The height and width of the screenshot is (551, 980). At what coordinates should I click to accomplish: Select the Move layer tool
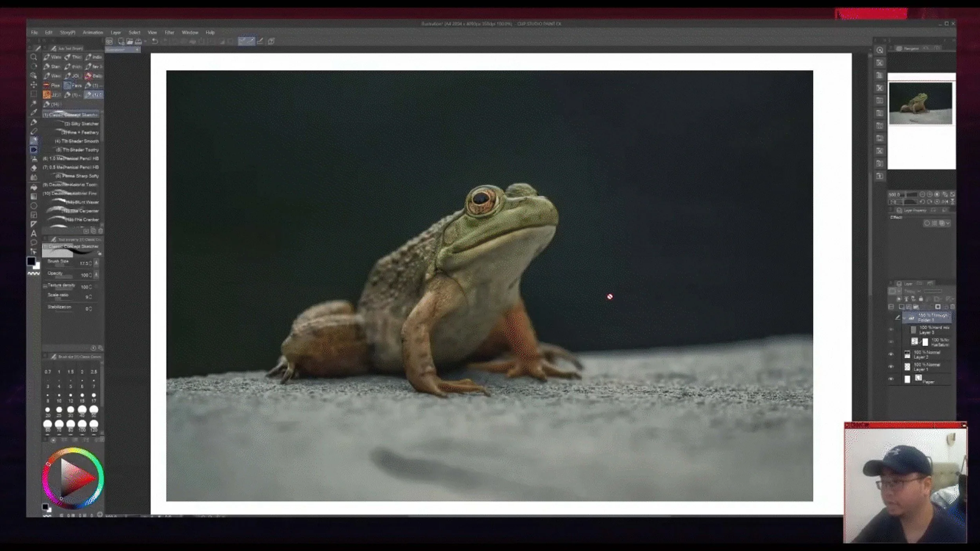(34, 85)
